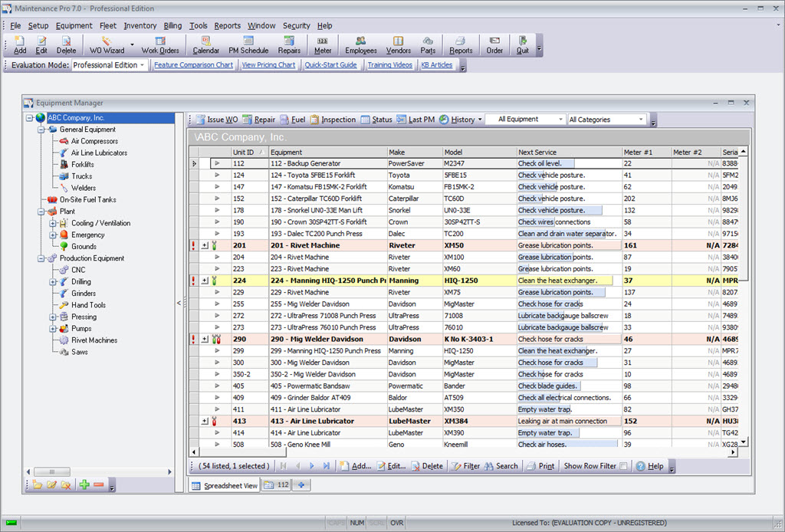Image resolution: width=785 pixels, height=532 pixels.
Task: Open the Billing menu
Action: (x=172, y=25)
